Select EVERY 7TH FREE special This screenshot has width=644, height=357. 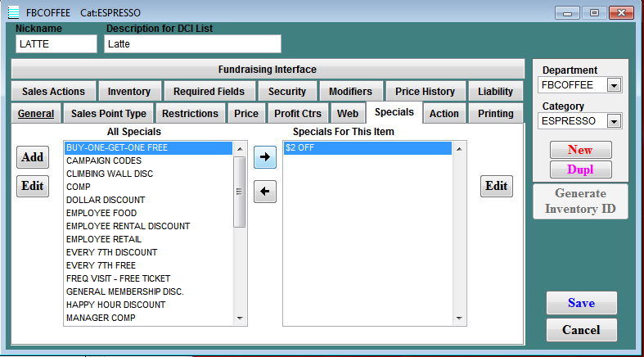coord(148,266)
